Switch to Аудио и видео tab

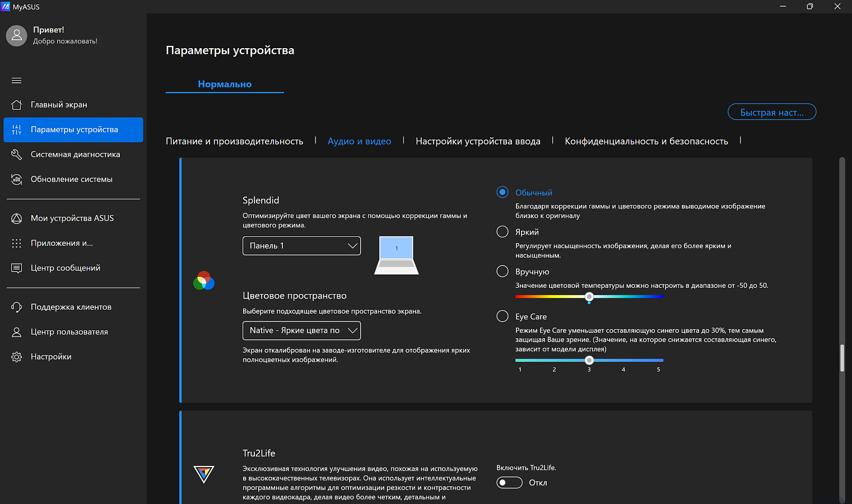(x=360, y=141)
